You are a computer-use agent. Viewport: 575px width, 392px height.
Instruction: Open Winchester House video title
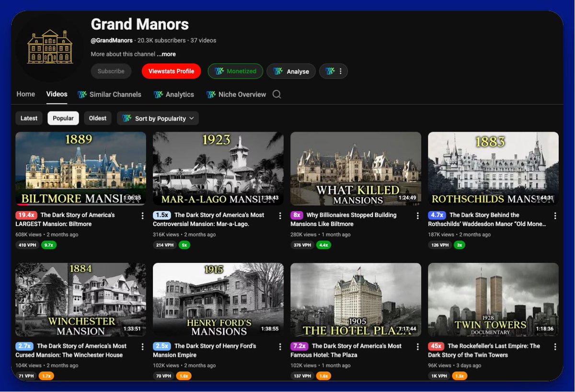click(x=71, y=350)
